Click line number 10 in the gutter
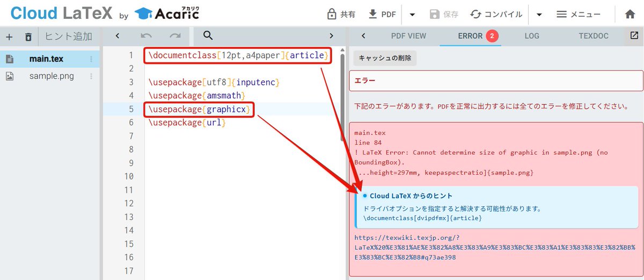This screenshot has width=644, height=280. coord(128,176)
